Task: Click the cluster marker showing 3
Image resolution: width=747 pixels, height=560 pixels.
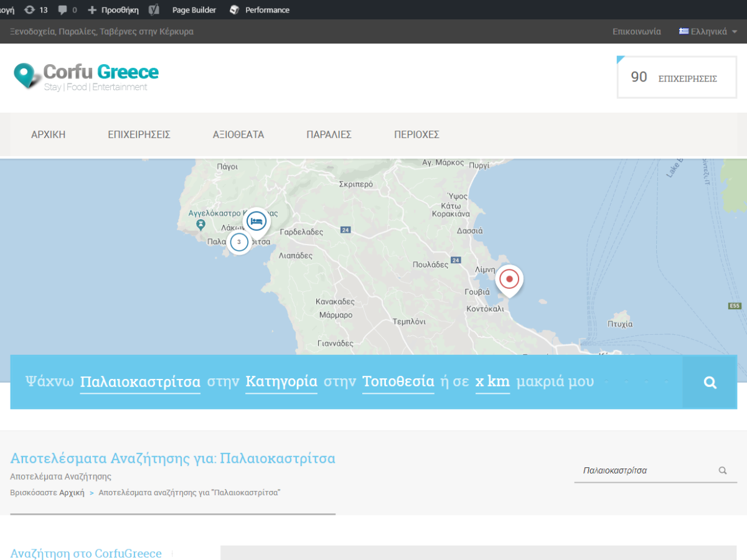Action: tap(239, 242)
